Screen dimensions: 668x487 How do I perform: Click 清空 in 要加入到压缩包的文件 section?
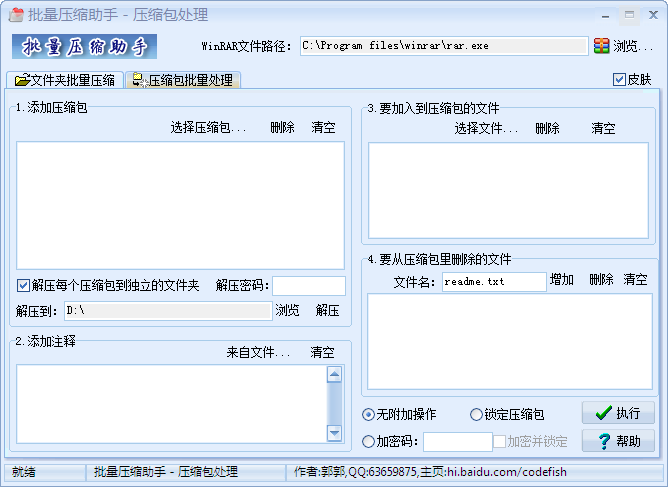point(603,128)
